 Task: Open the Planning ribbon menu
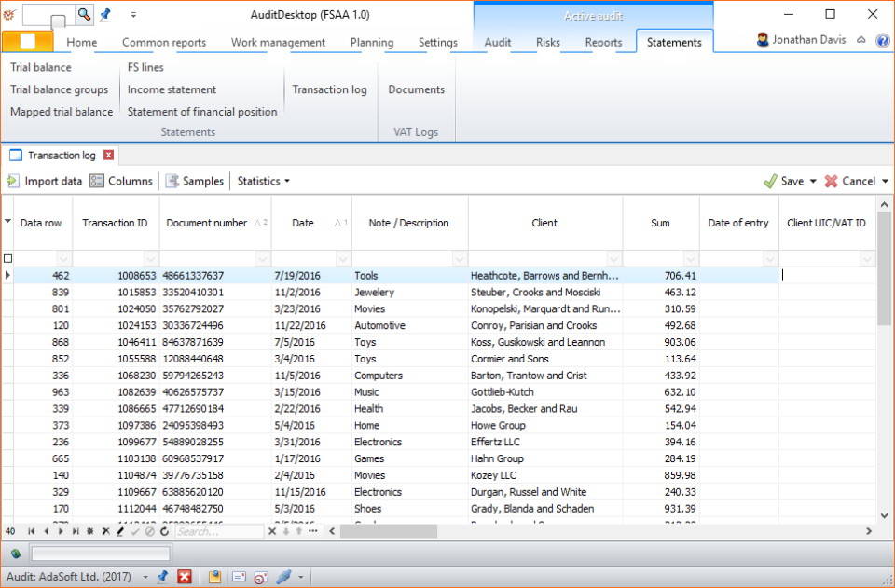pos(371,42)
